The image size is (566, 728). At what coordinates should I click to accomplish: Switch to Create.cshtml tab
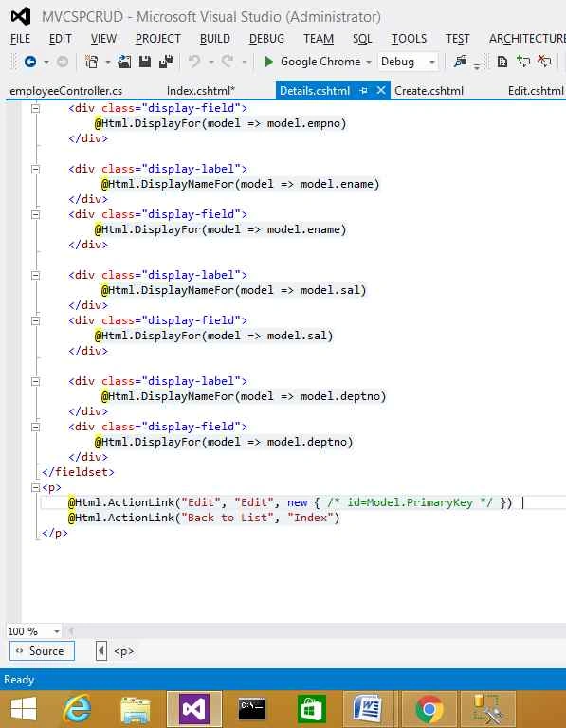point(429,91)
